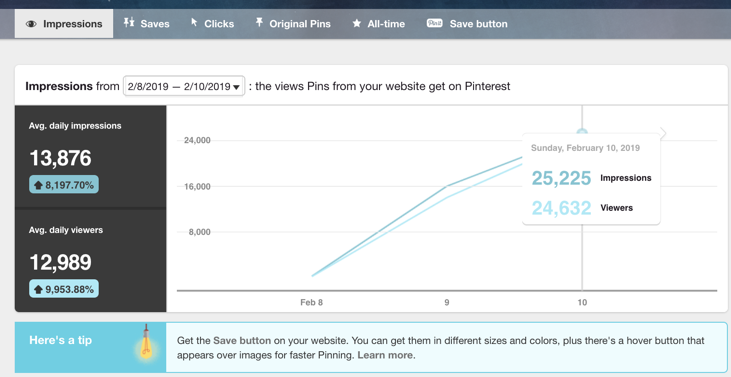Viewport: 731px width, 377px height.
Task: Click the Avg. daily viewers heading
Action: tap(66, 230)
